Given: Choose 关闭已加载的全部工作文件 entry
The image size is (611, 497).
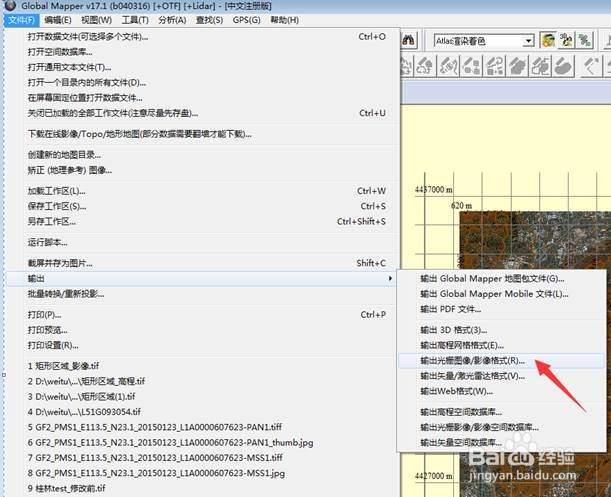Looking at the screenshot, I should 203,113.
